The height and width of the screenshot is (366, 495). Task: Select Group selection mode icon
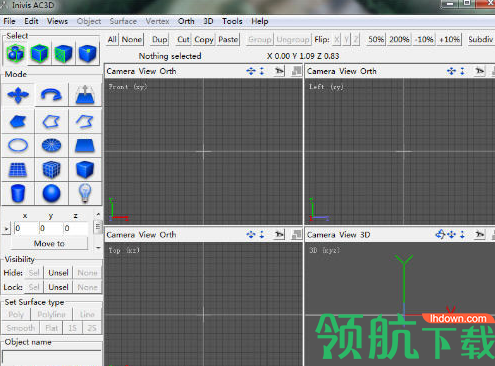click(15, 53)
